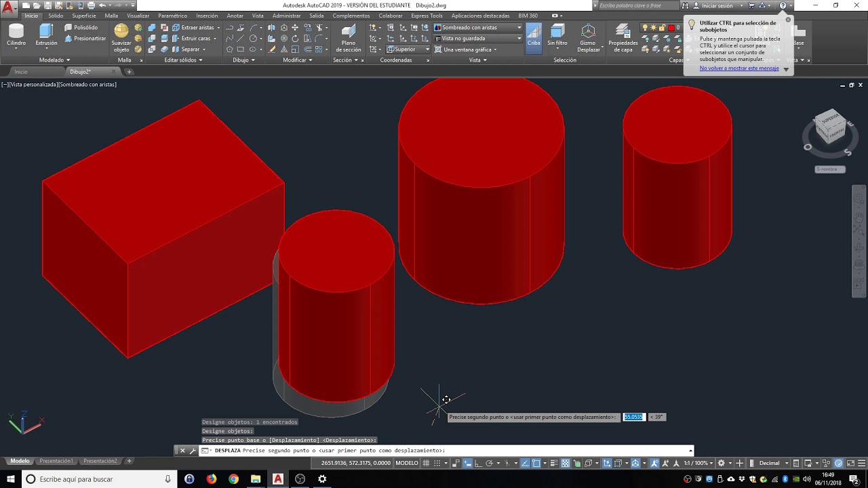Click Extruir caras solid editing tool

click(x=194, y=39)
